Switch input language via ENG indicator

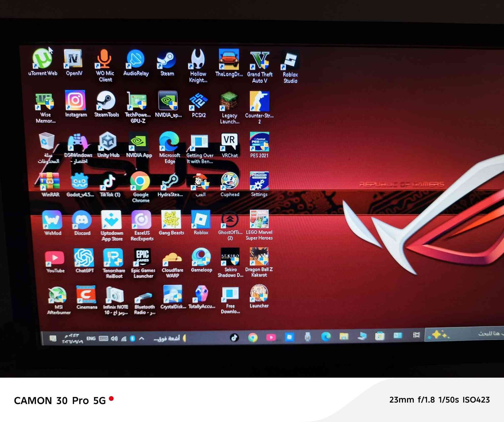91,338
